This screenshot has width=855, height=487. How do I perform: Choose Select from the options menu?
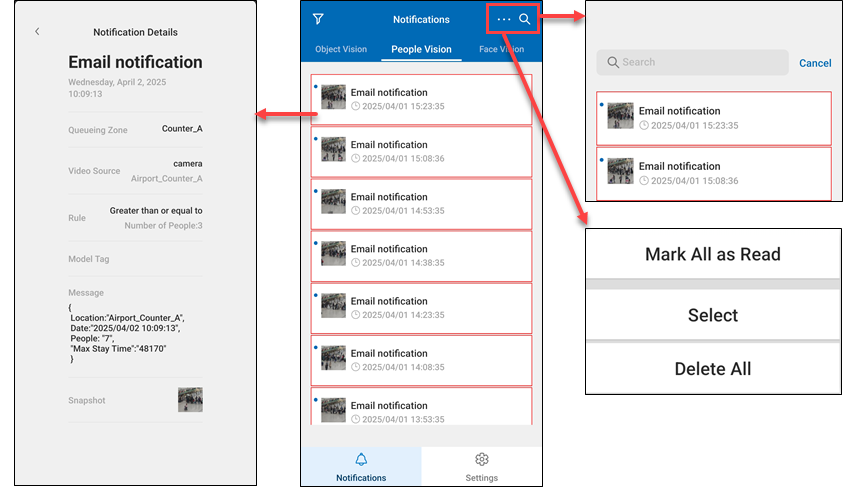click(712, 315)
